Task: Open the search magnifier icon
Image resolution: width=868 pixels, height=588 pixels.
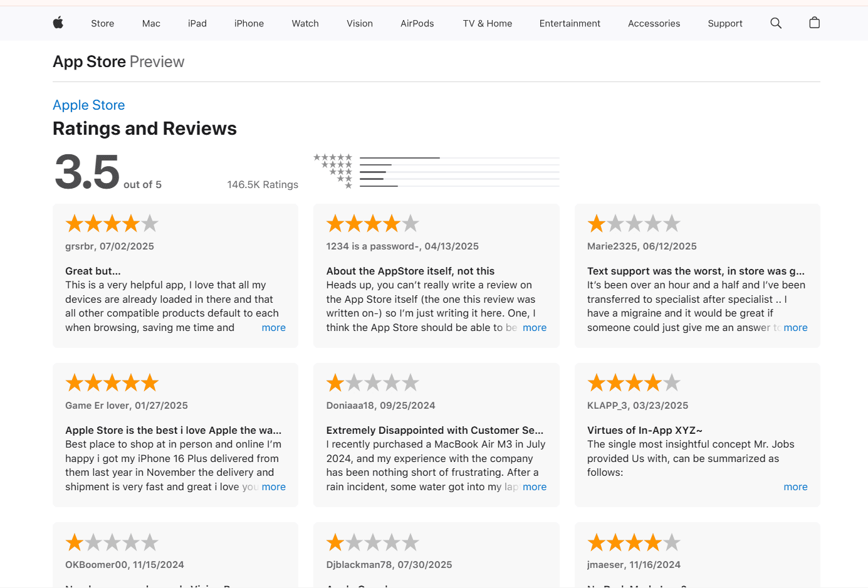Action: pos(776,23)
